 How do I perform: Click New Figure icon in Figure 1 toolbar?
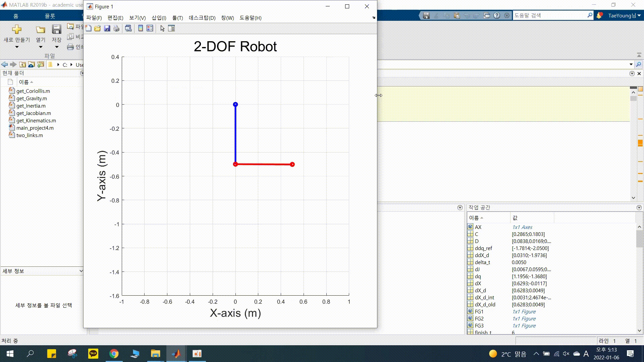89,28
